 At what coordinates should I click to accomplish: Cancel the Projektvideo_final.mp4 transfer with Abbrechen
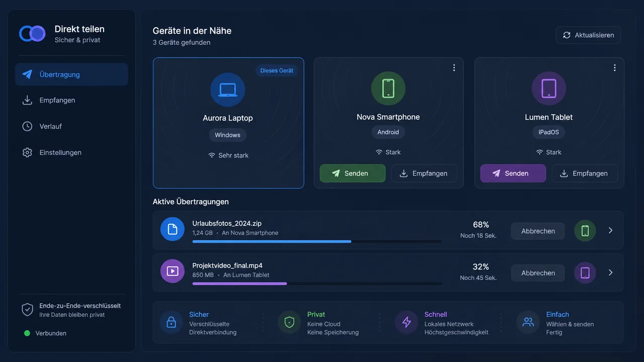tap(538, 273)
